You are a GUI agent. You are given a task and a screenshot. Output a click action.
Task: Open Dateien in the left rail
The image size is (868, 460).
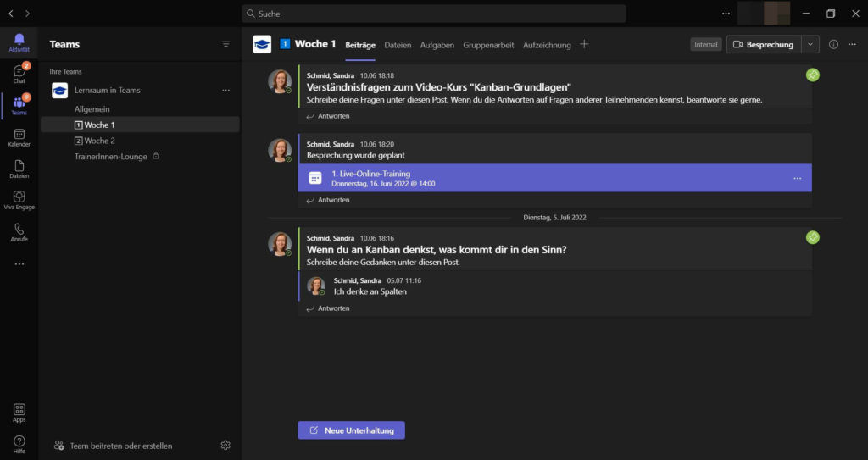tap(19, 169)
